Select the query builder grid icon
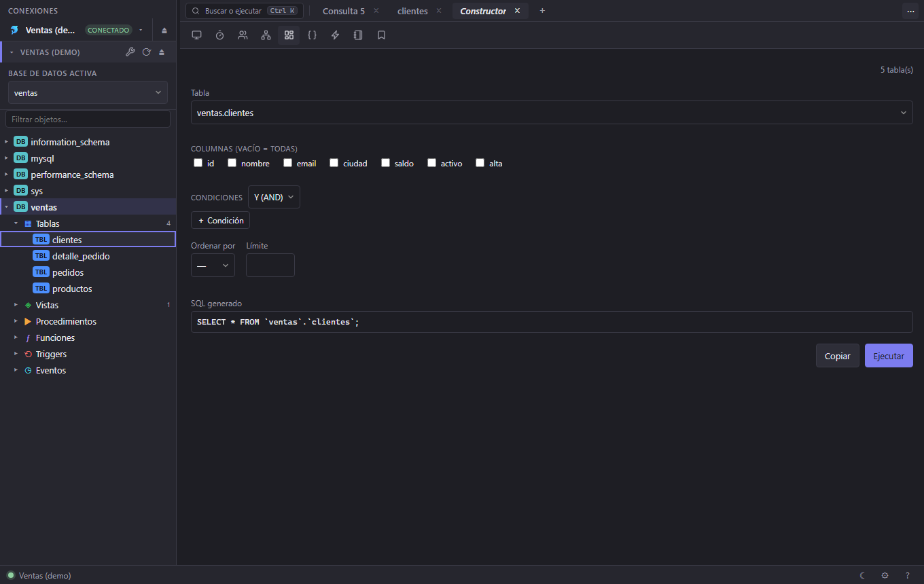Screen dimensions: 924x584 (x=289, y=35)
